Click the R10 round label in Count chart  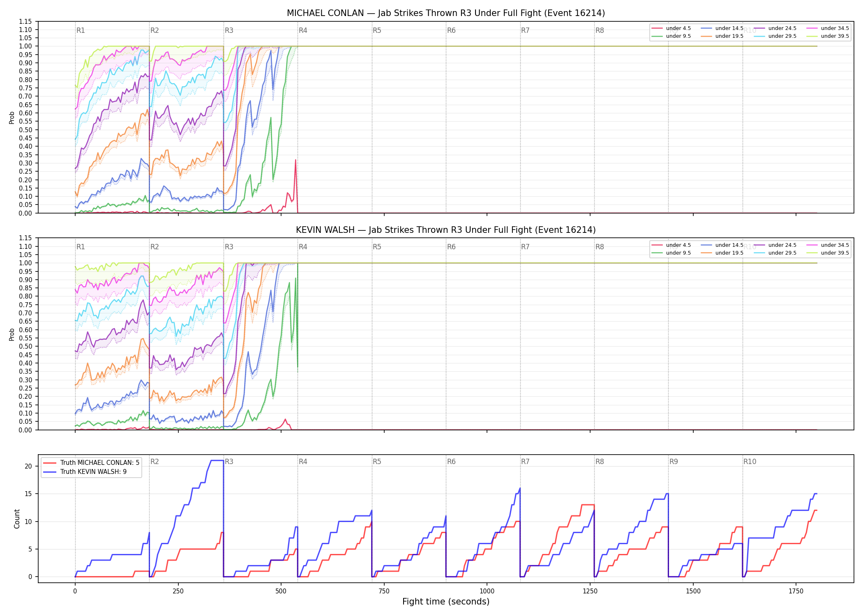pyautogui.click(x=750, y=462)
